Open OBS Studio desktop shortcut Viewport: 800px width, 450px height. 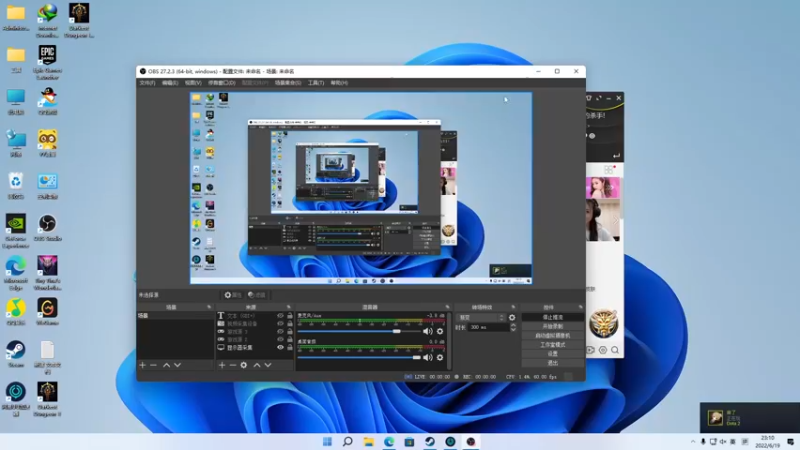[47, 228]
